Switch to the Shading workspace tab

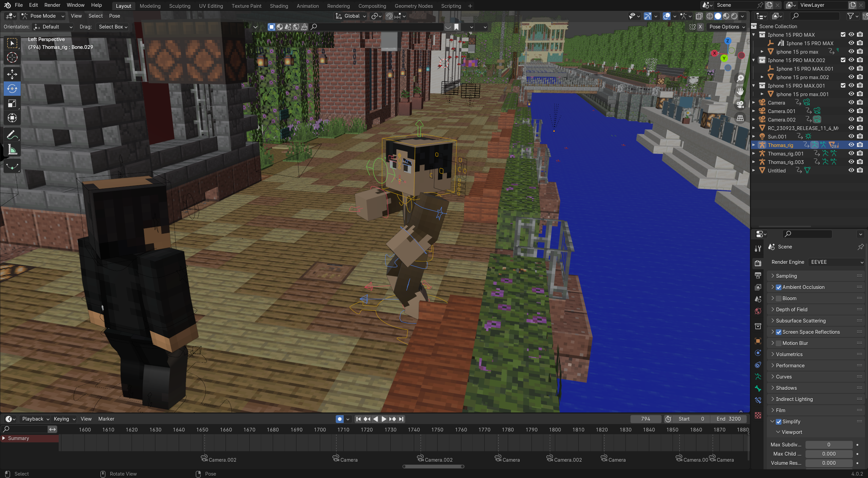(279, 6)
